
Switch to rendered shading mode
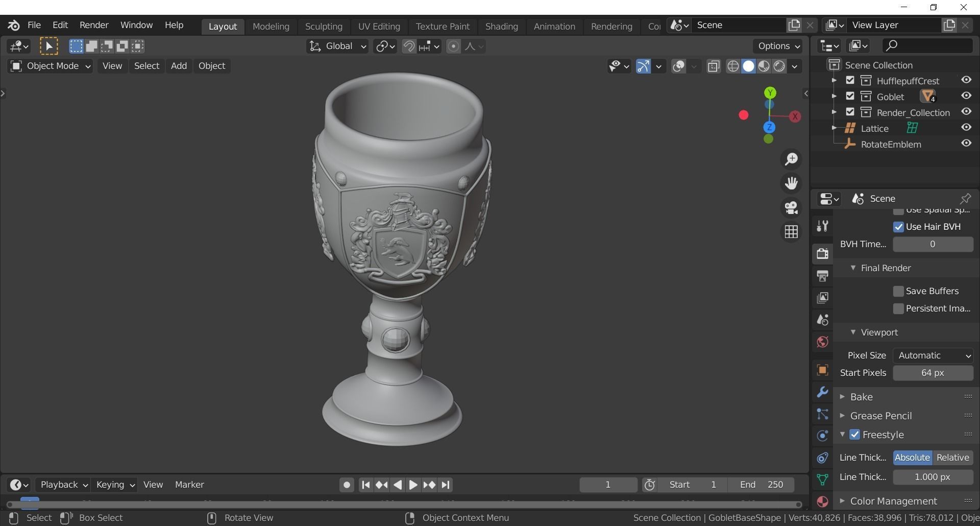779,66
